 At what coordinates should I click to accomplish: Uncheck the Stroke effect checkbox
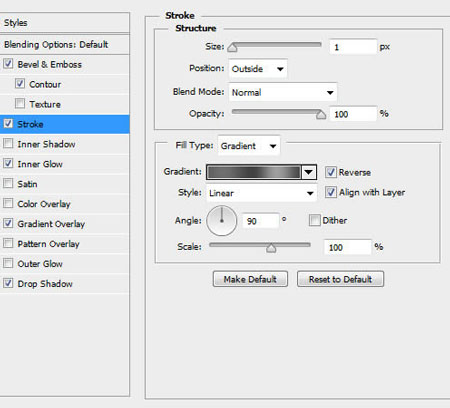(x=8, y=124)
